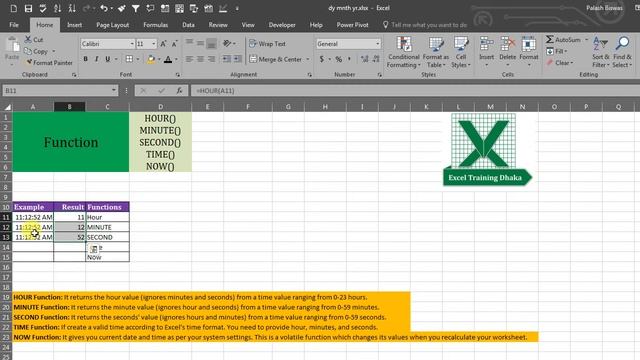
Task: Increase indent in Alignment group
Action: (238, 59)
